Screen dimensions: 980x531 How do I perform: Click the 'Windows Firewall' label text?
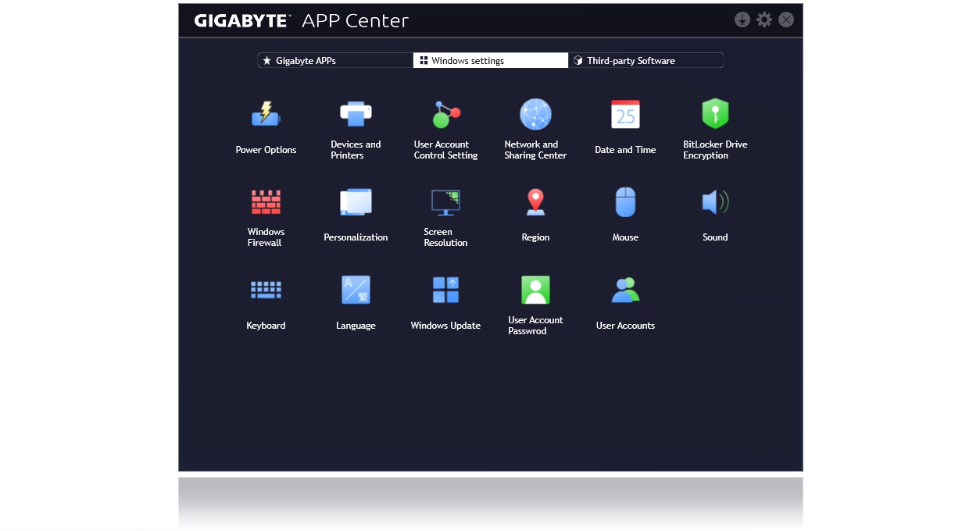(x=266, y=237)
